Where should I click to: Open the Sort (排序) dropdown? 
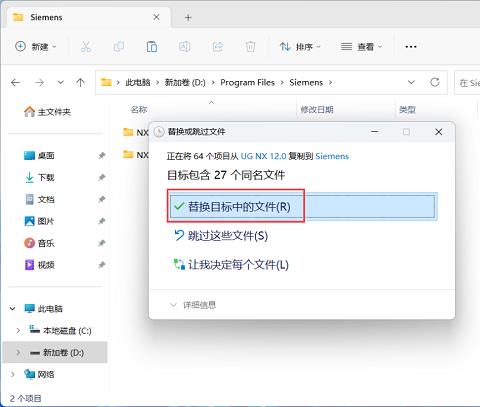(300, 47)
